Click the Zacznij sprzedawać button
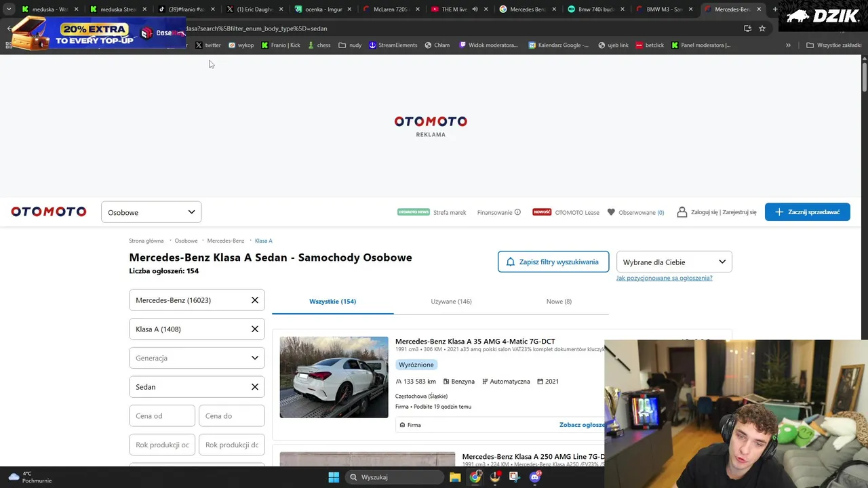This screenshot has height=488, width=868. [807, 212]
